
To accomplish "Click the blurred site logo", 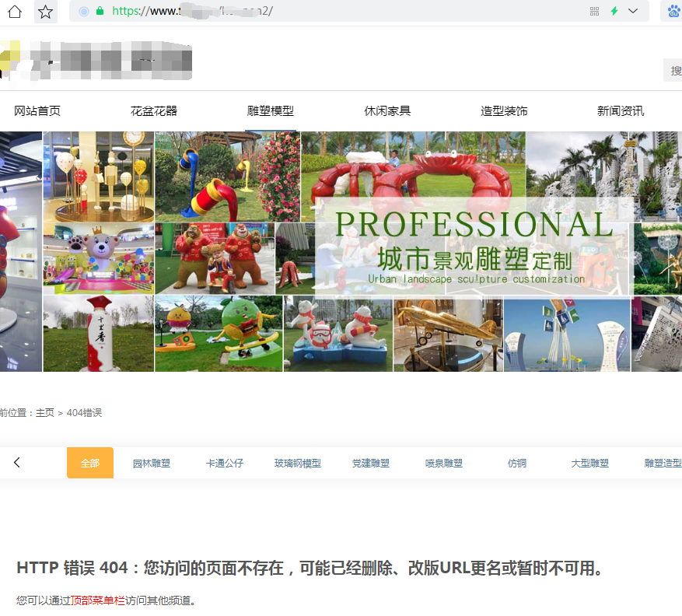I will (x=96, y=60).
